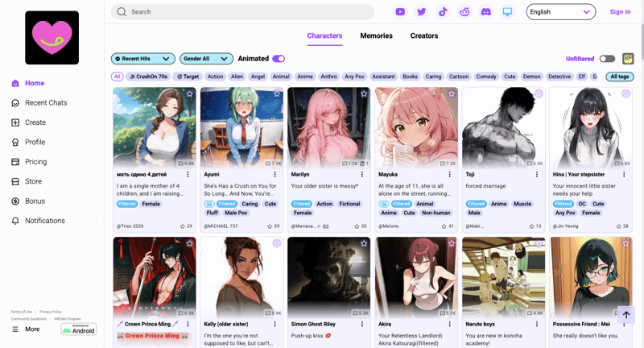The width and height of the screenshot is (644, 348).
Task: Open the Gender All dropdown
Action: [206, 59]
